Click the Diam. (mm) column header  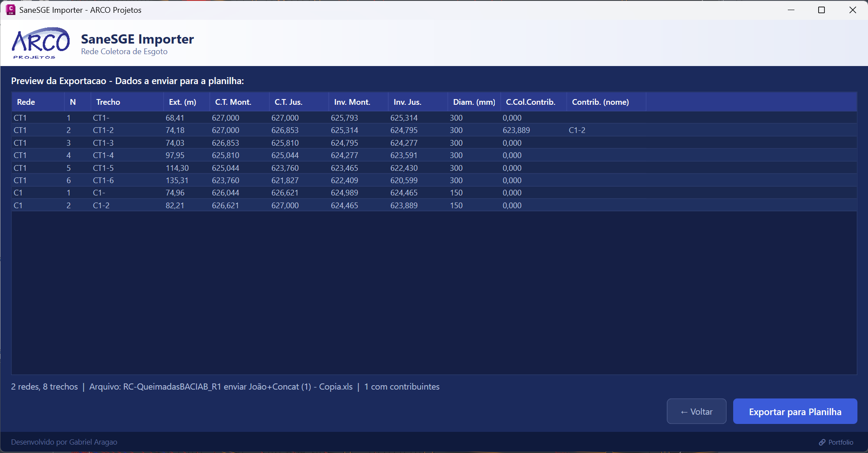click(x=474, y=102)
